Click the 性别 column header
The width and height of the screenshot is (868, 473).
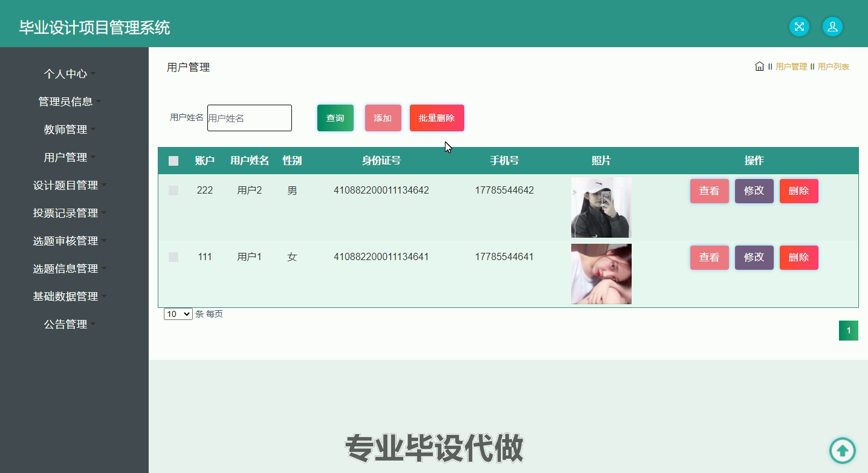click(292, 161)
